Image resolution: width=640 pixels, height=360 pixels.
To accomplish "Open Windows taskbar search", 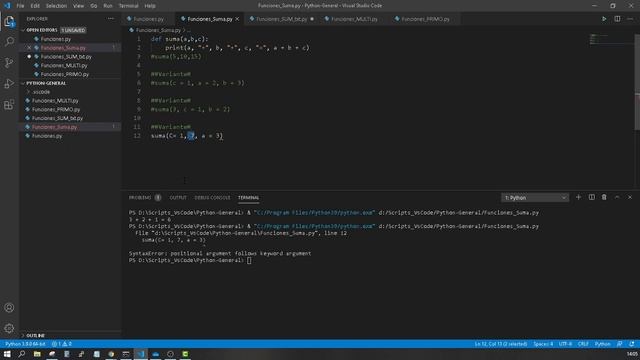I will (22, 354).
